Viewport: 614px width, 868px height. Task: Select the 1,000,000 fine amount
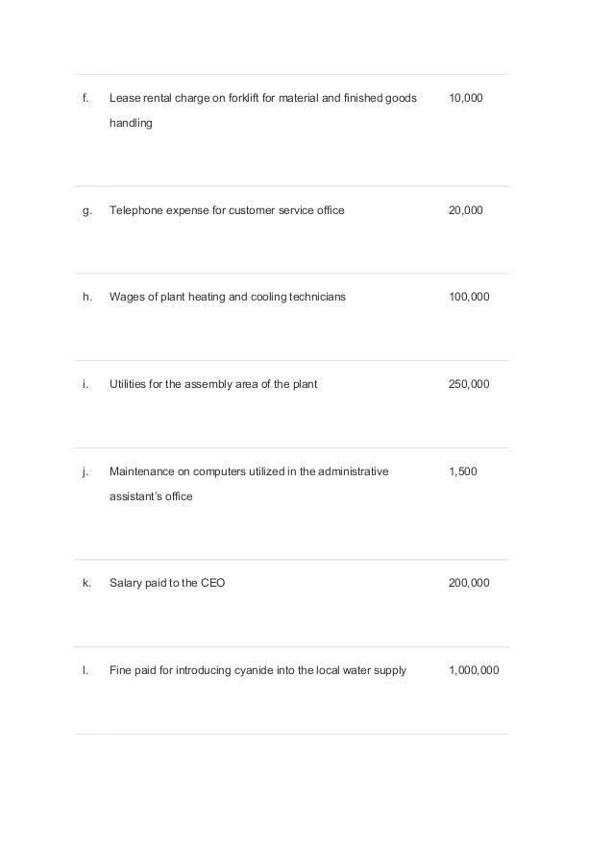pyautogui.click(x=474, y=670)
